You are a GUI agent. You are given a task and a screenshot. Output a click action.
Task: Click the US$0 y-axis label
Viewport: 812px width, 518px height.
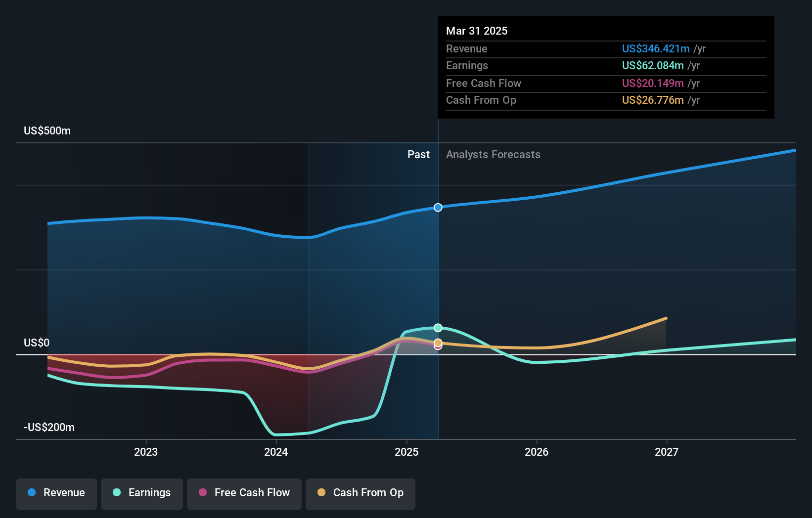(x=37, y=343)
